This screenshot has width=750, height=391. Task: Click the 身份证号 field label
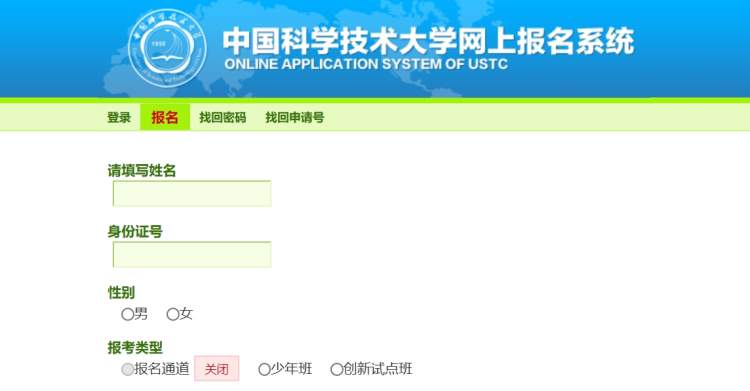click(135, 232)
